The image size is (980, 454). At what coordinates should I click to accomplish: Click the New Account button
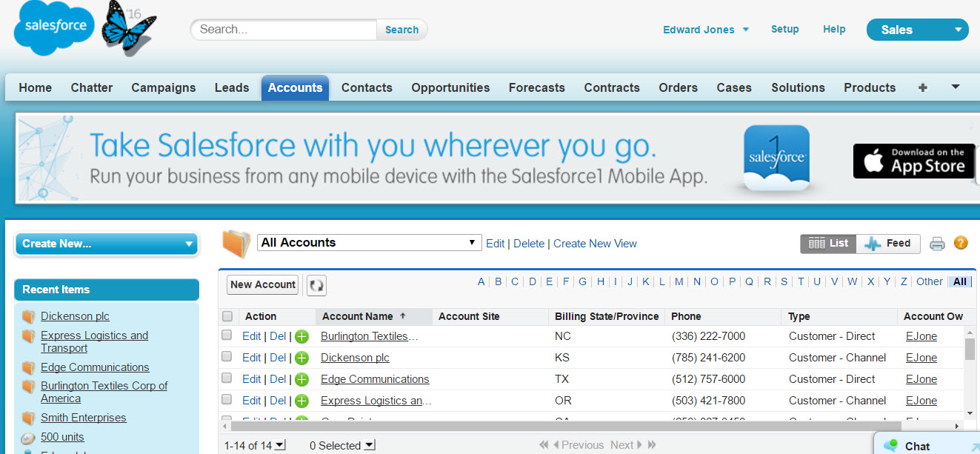[x=263, y=284]
